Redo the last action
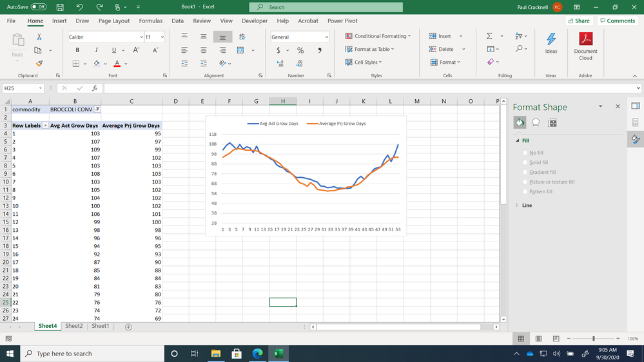This screenshot has width=644, height=362. click(x=99, y=7)
